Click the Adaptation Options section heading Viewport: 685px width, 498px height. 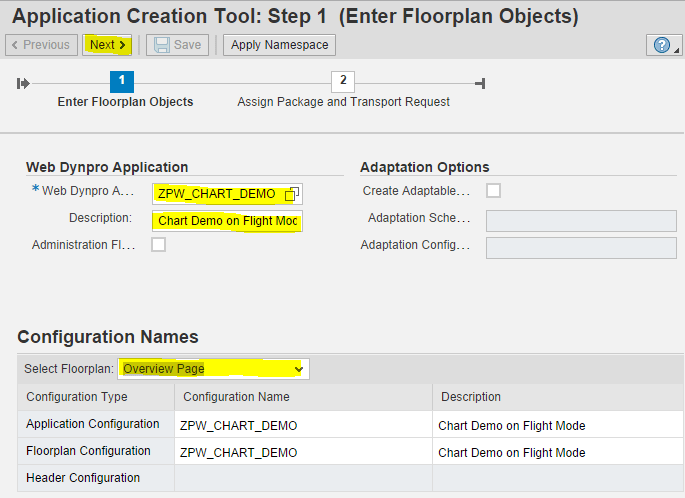click(x=425, y=167)
